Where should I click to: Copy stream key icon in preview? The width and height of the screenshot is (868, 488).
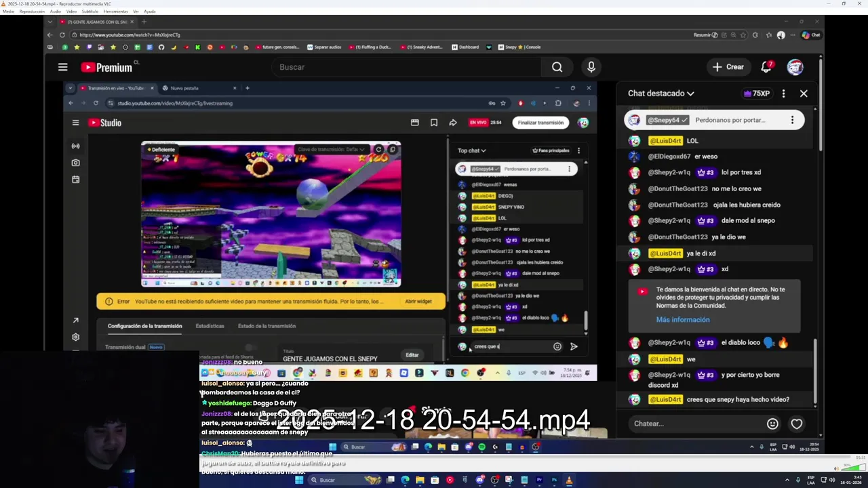pos(393,149)
